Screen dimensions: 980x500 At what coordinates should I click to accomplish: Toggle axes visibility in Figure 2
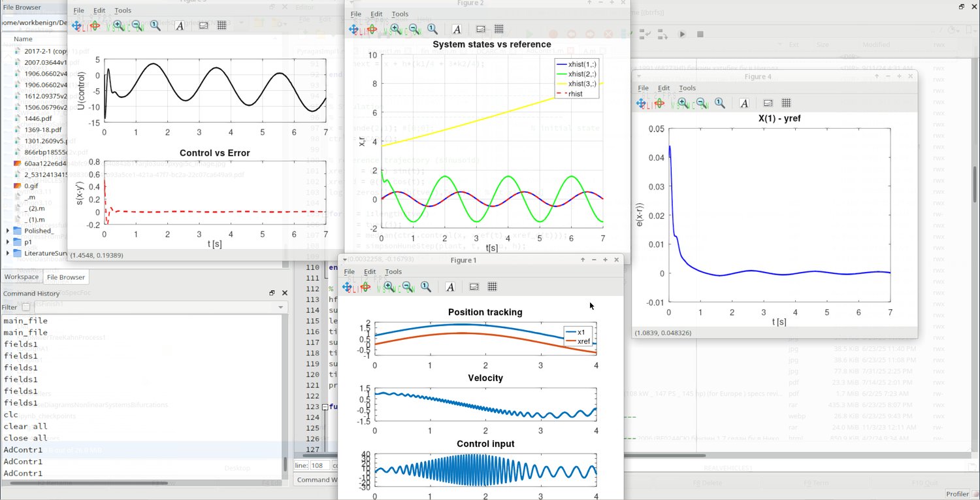[x=481, y=29]
